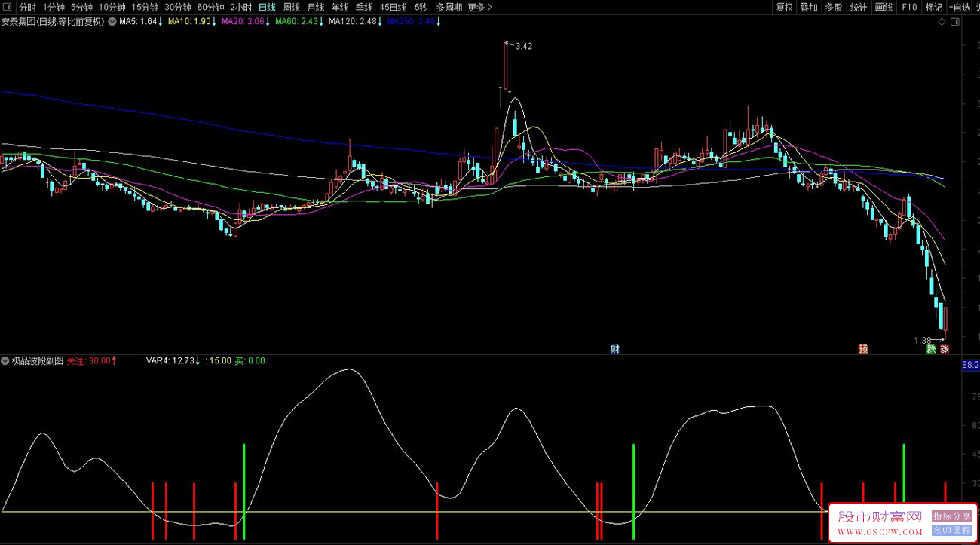
Task: Open the 画线 drawing tools
Action: [884, 8]
